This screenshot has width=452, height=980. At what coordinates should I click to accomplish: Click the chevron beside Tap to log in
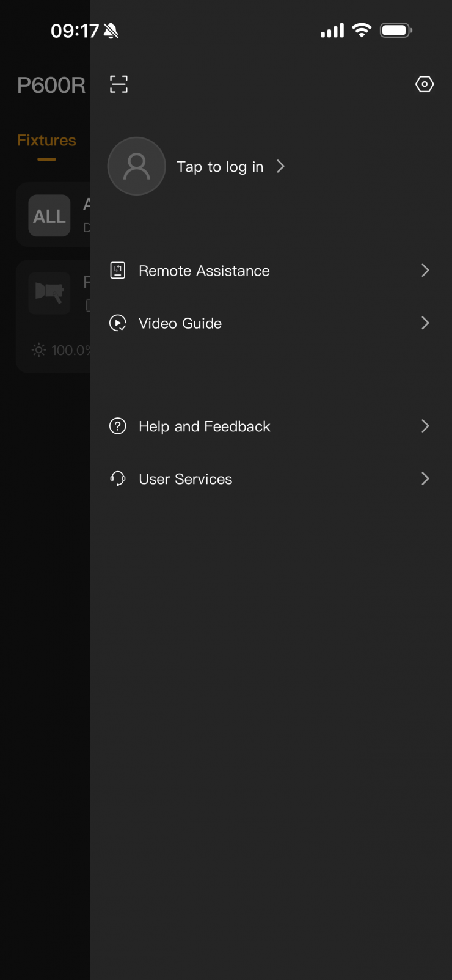coord(280,166)
